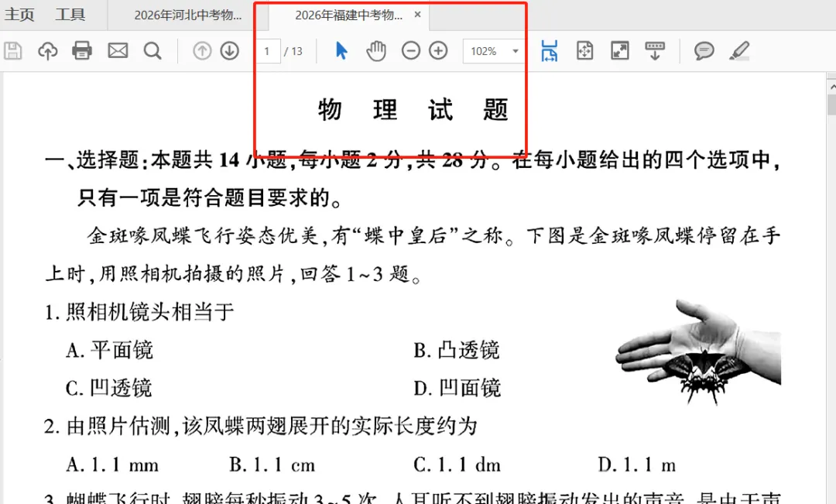Send file by email
The width and height of the screenshot is (836, 504).
click(x=118, y=51)
